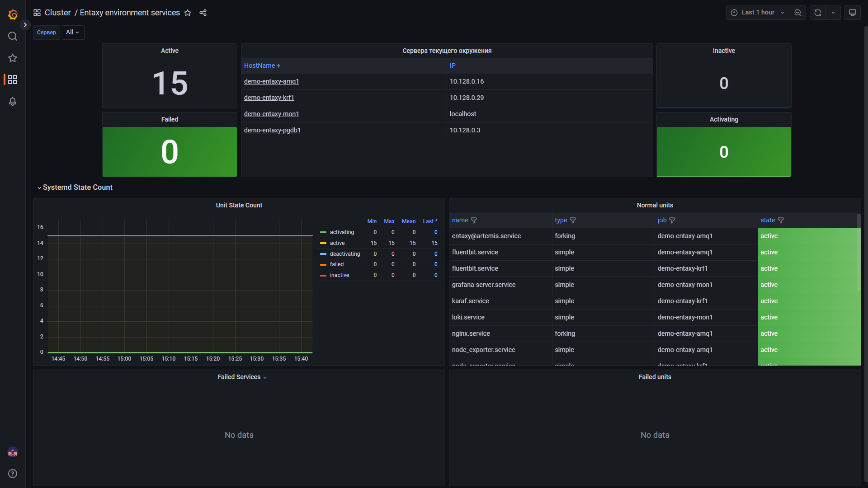Open the Сервер All variable dropdown

pyautogui.click(x=73, y=33)
